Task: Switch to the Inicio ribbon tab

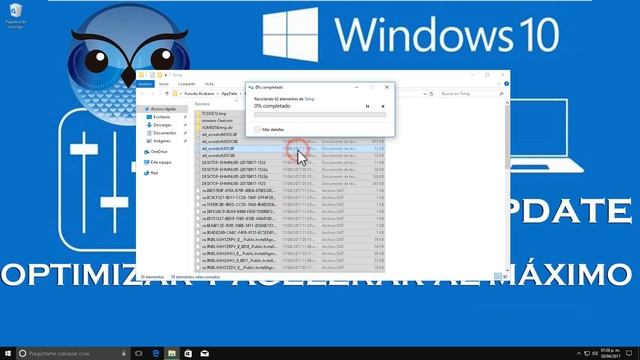Action: click(x=164, y=84)
